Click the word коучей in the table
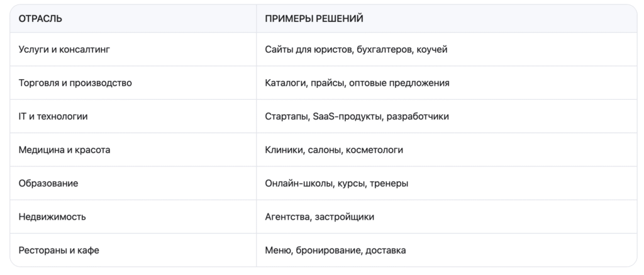This screenshot has width=644, height=275. (431, 49)
